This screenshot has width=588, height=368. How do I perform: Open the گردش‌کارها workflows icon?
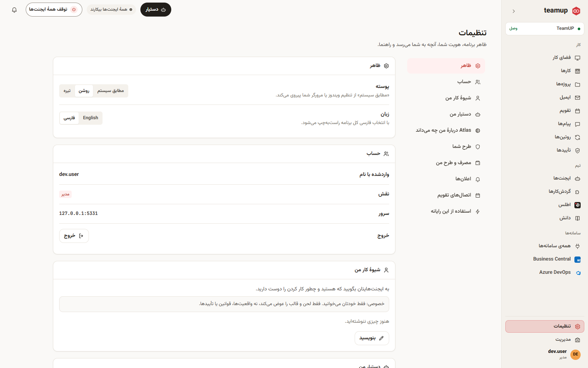tap(577, 192)
